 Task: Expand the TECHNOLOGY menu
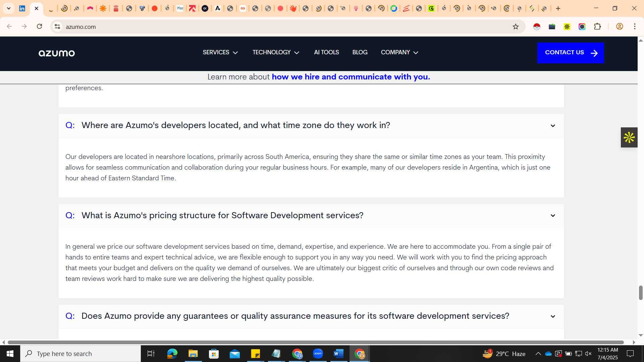tap(276, 52)
